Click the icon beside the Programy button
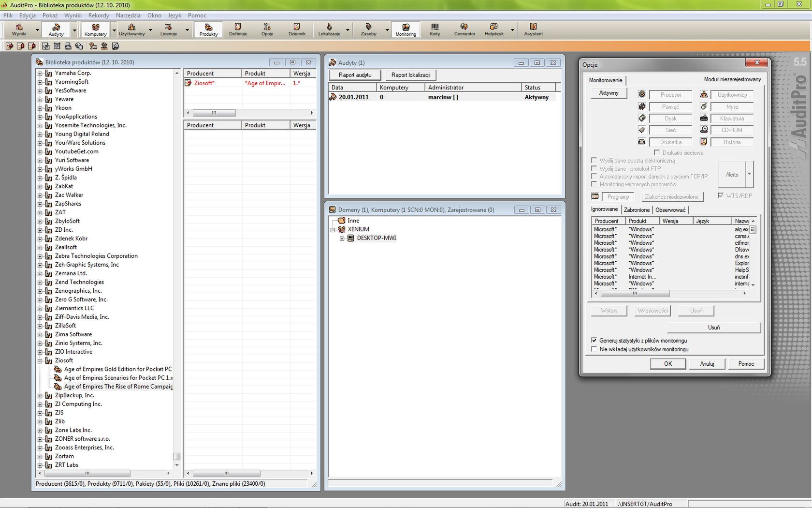This screenshot has width=812, height=508. click(x=595, y=196)
